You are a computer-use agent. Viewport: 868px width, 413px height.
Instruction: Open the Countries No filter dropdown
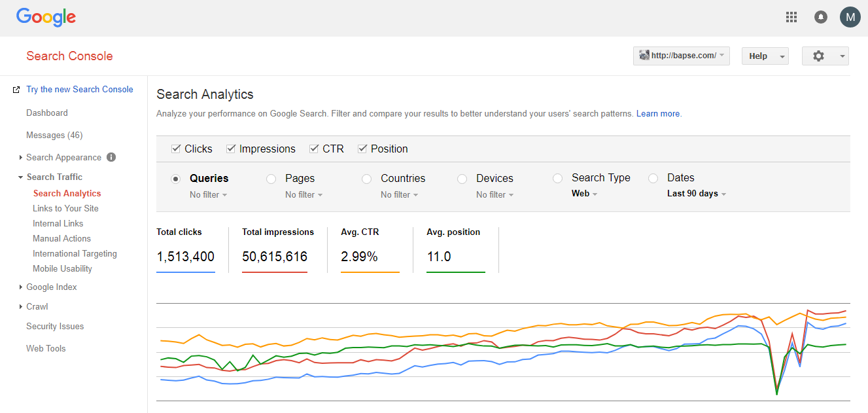click(400, 194)
